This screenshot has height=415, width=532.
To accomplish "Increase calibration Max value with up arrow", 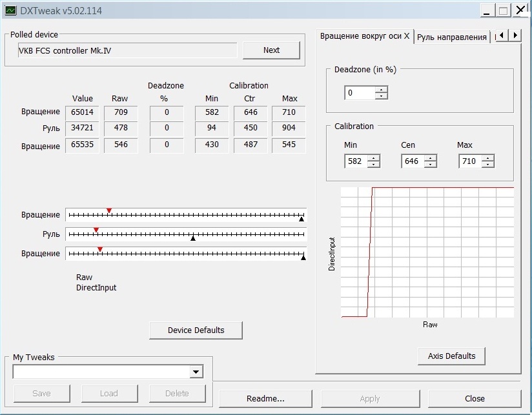I will click(x=487, y=158).
